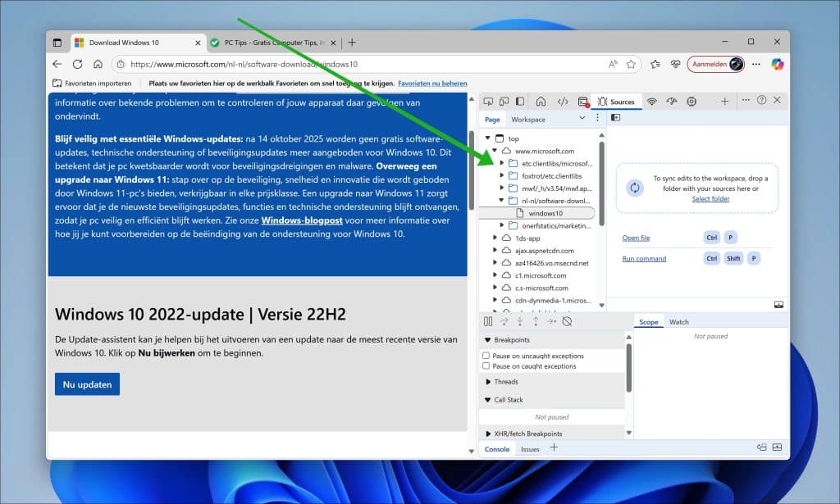The height and width of the screenshot is (504, 840).
Task: Step over next function call
Action: (504, 321)
